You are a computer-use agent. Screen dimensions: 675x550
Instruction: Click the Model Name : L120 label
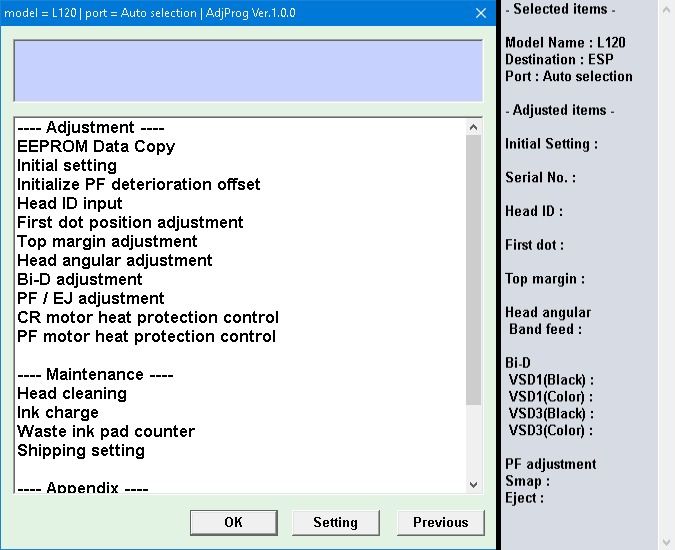[565, 43]
